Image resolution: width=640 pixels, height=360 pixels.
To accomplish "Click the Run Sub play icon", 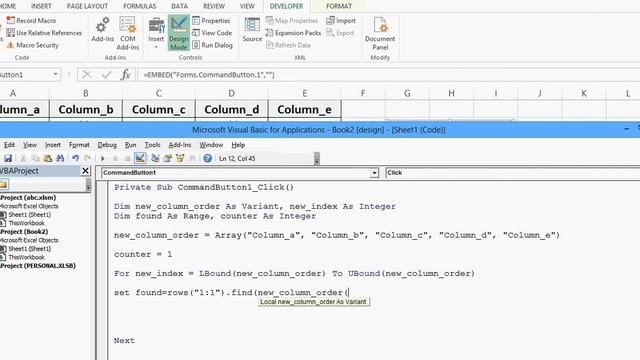I will (103, 158).
